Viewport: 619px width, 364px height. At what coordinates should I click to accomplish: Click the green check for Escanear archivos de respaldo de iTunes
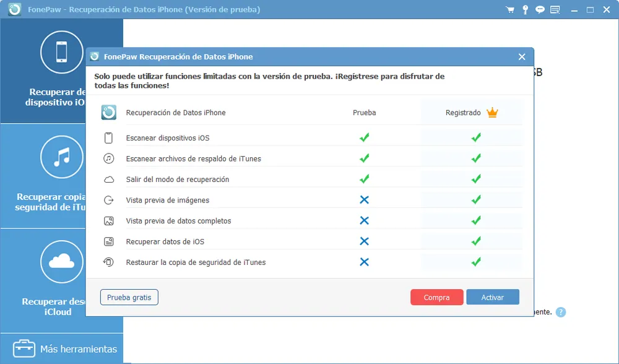tap(365, 158)
